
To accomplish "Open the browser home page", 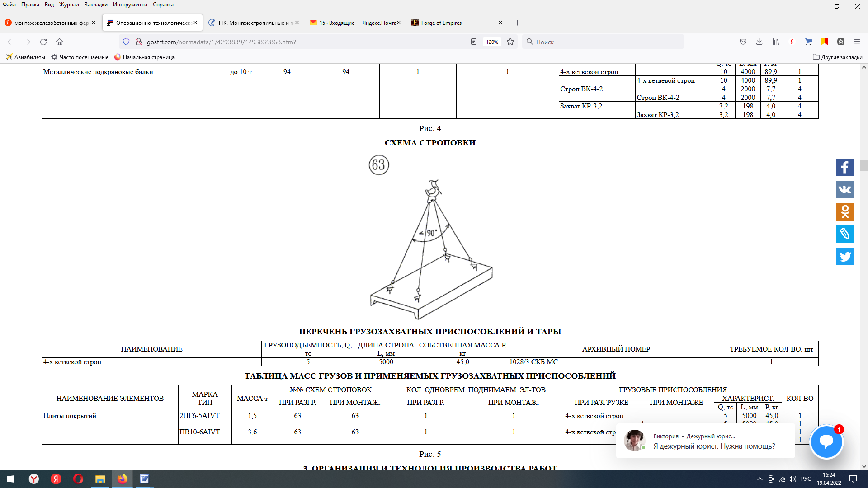I will pyautogui.click(x=59, y=42).
